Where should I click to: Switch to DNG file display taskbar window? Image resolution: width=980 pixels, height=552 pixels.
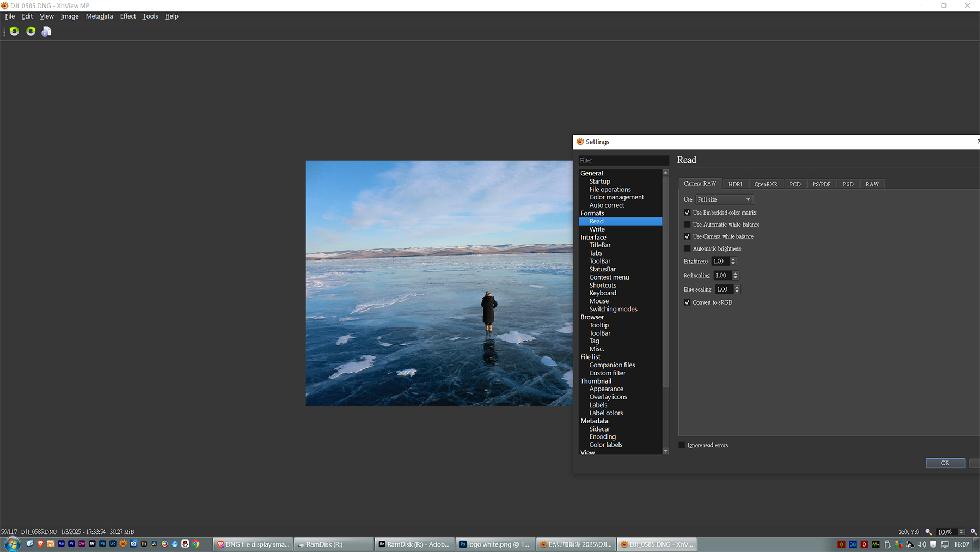point(253,544)
